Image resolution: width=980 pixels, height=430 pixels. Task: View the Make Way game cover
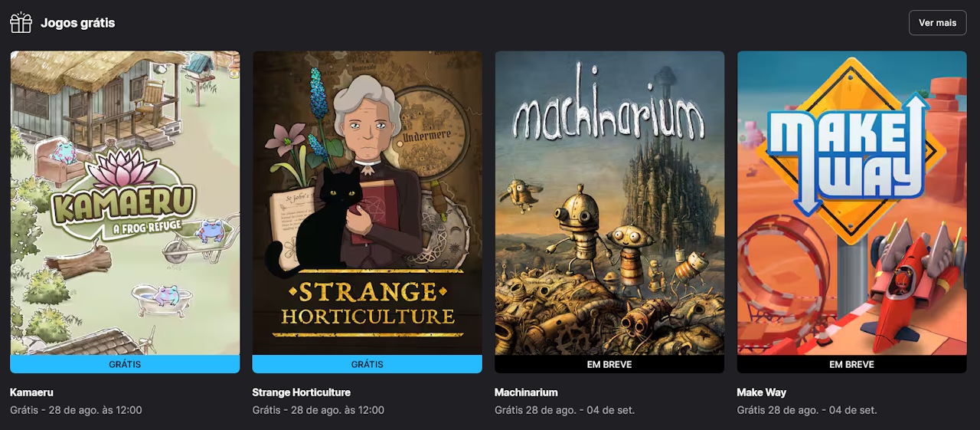[852, 203]
